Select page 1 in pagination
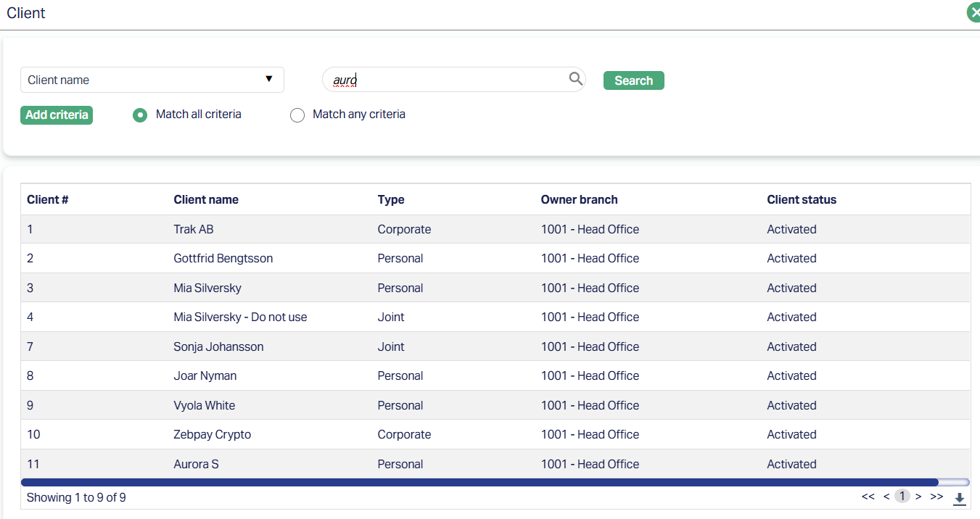980x519 pixels. (902, 497)
